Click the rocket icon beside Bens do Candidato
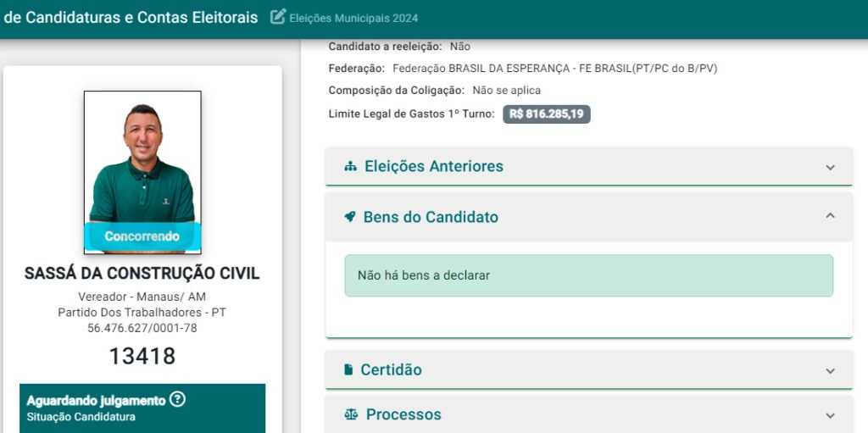The height and width of the screenshot is (433, 868). pyautogui.click(x=350, y=218)
